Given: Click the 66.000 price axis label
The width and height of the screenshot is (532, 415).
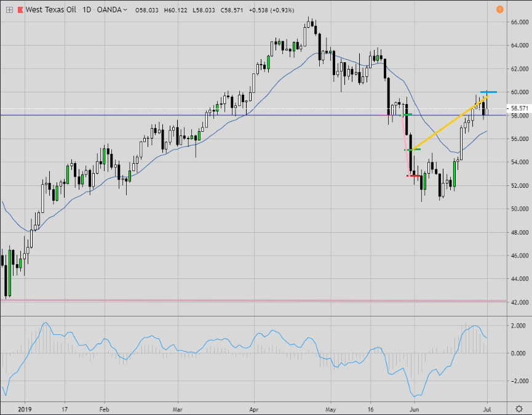Looking at the screenshot, I should click(520, 22).
